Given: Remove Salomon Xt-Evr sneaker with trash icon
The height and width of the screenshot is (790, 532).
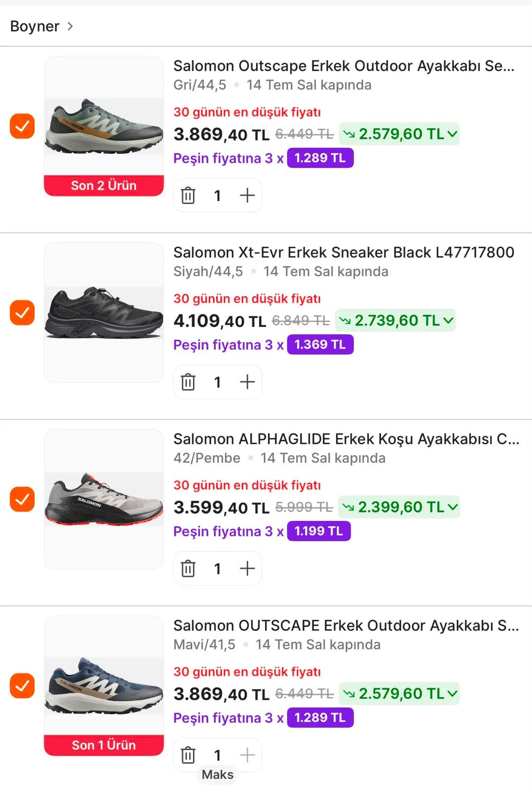Looking at the screenshot, I should (x=188, y=382).
